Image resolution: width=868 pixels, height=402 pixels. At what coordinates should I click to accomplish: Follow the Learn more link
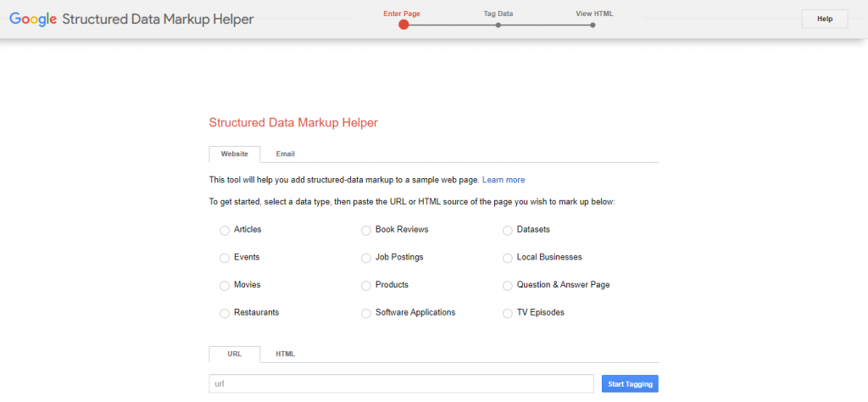(x=504, y=180)
